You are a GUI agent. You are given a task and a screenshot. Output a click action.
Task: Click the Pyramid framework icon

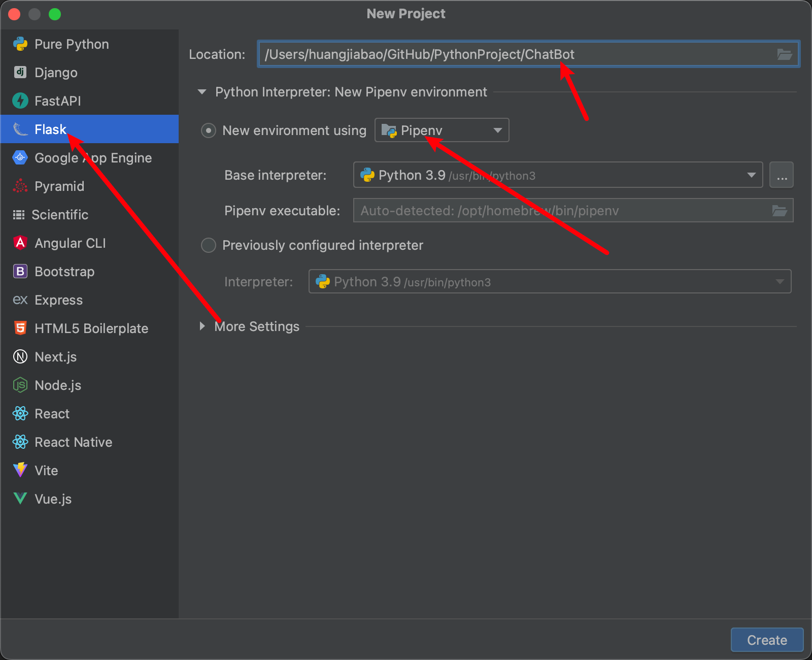coord(20,186)
